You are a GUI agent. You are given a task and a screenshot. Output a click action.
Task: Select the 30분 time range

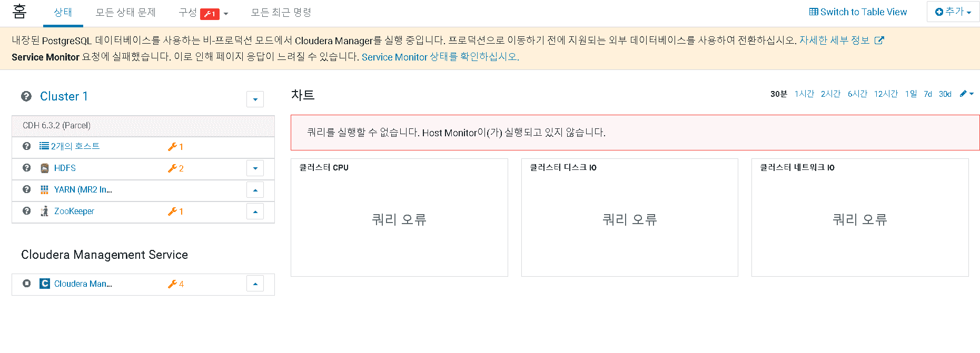coord(778,94)
